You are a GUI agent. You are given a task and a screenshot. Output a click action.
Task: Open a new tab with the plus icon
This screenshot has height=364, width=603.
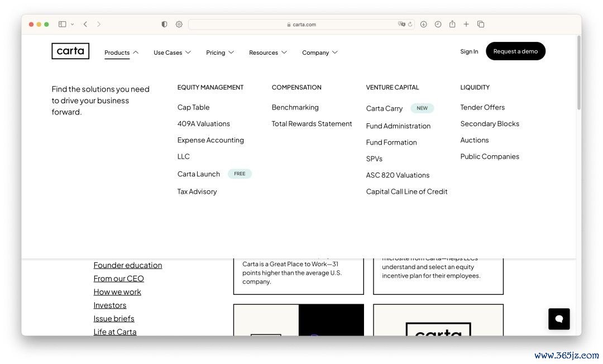[466, 24]
